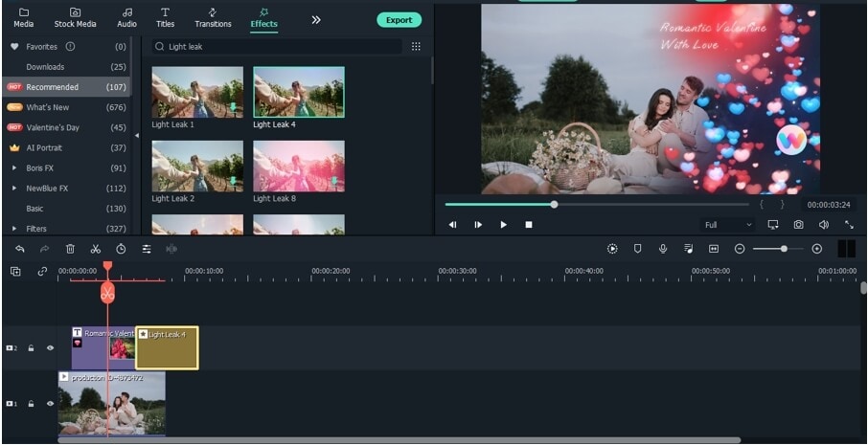The height and width of the screenshot is (445, 868).
Task: Lock video track 2
Action: point(31,348)
